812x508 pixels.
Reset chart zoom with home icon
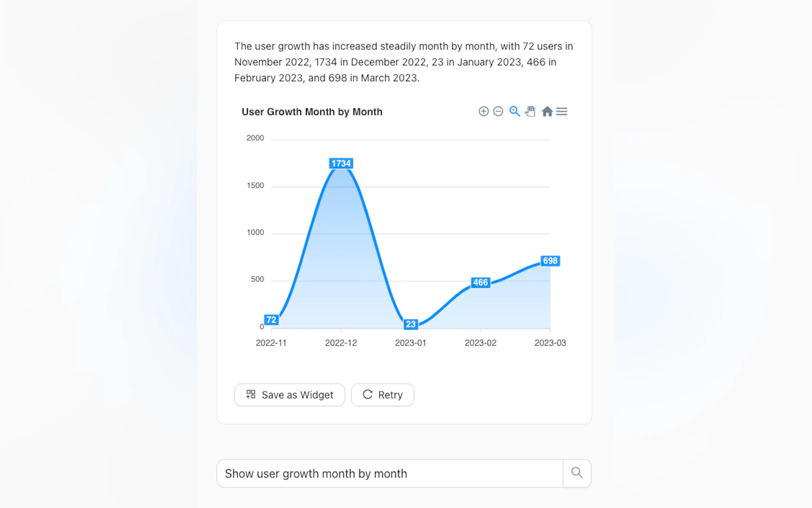tap(547, 111)
